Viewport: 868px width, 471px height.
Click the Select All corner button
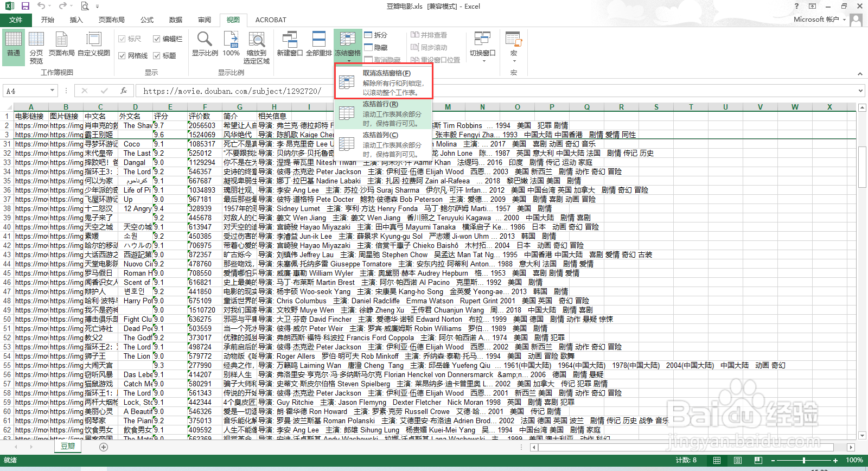(x=7, y=107)
